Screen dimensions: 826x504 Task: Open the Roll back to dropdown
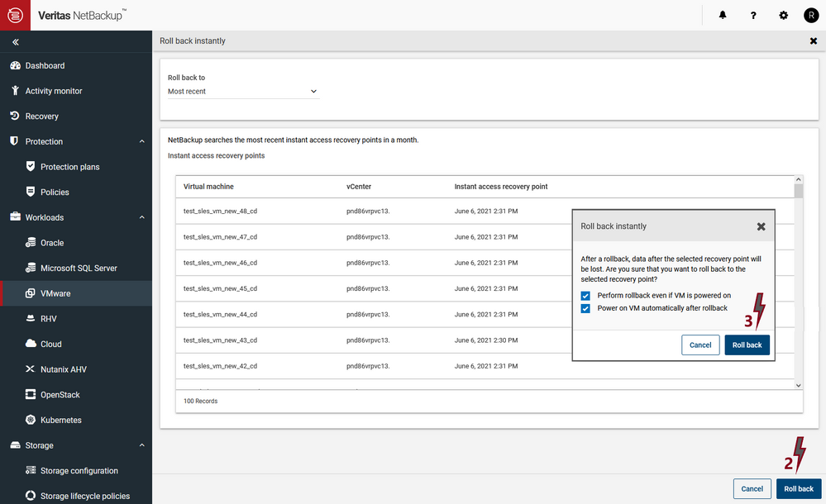click(243, 92)
